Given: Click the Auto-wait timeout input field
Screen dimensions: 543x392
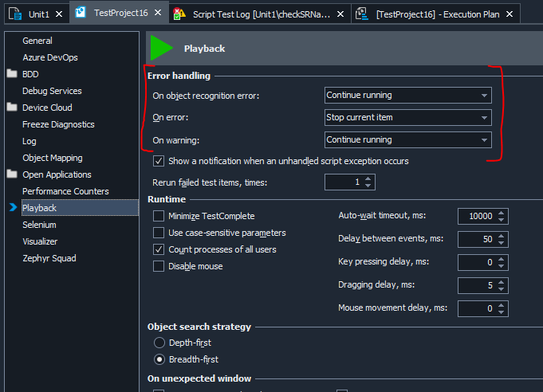Looking at the screenshot, I should coord(476,217).
